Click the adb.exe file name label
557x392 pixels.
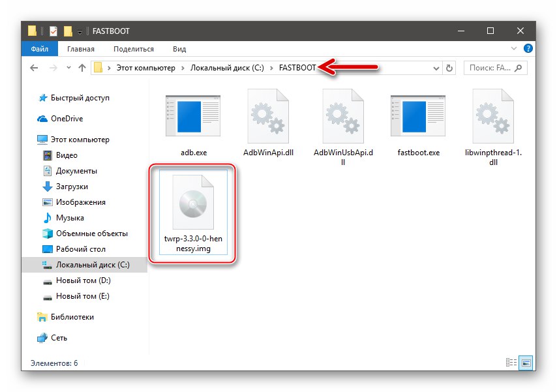tap(194, 153)
